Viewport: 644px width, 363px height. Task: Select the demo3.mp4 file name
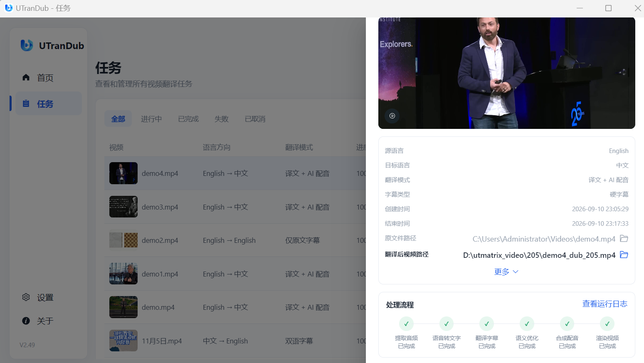tap(160, 207)
